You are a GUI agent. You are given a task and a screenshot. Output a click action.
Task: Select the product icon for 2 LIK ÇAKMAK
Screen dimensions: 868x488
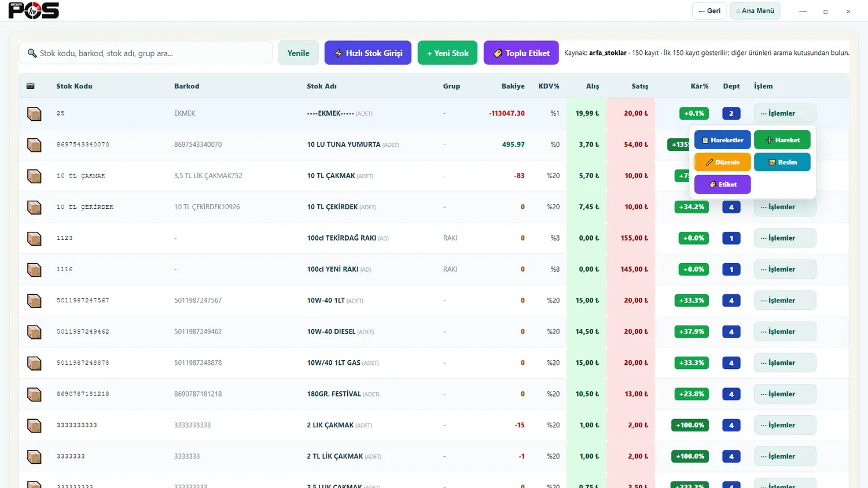34,426
